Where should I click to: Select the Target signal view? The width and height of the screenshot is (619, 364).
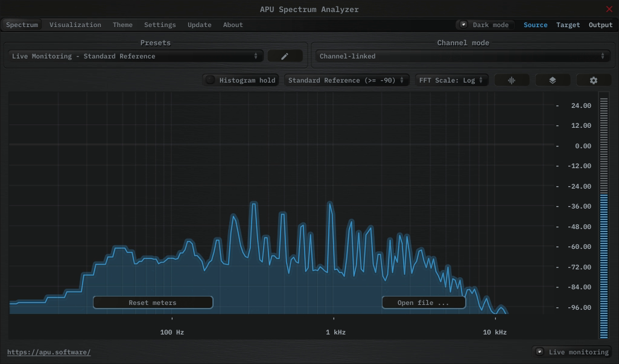click(568, 25)
